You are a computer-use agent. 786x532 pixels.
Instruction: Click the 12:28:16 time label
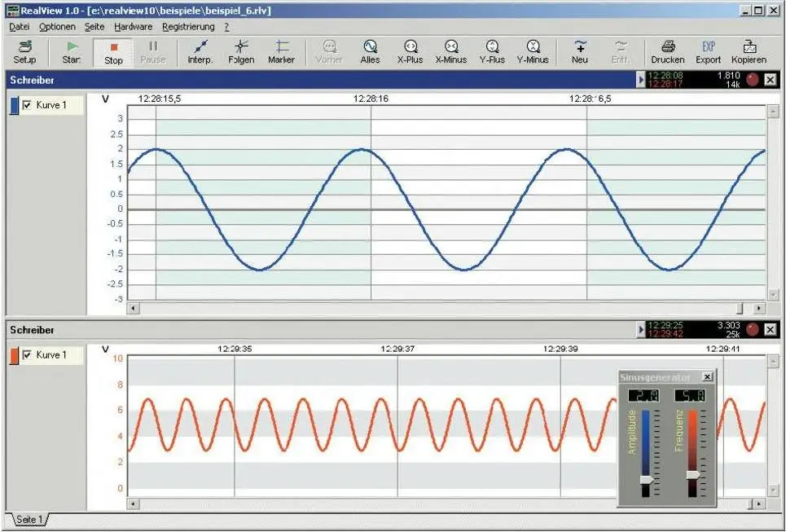click(x=371, y=99)
